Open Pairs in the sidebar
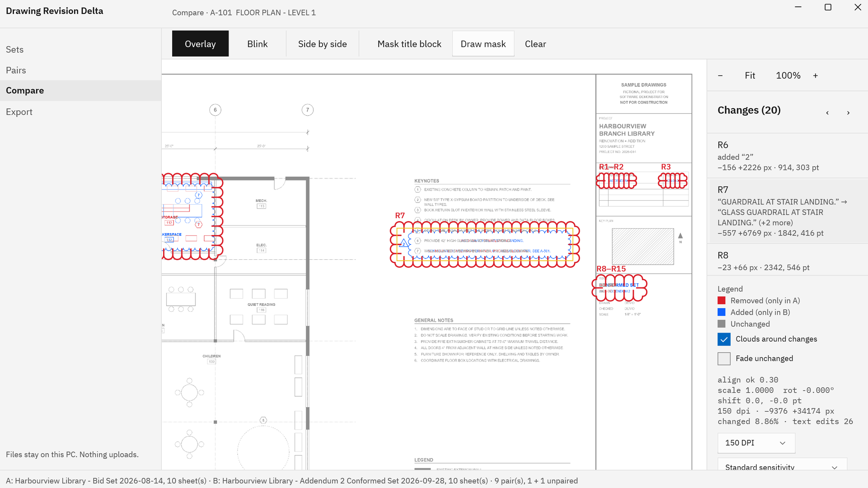 tap(80, 70)
